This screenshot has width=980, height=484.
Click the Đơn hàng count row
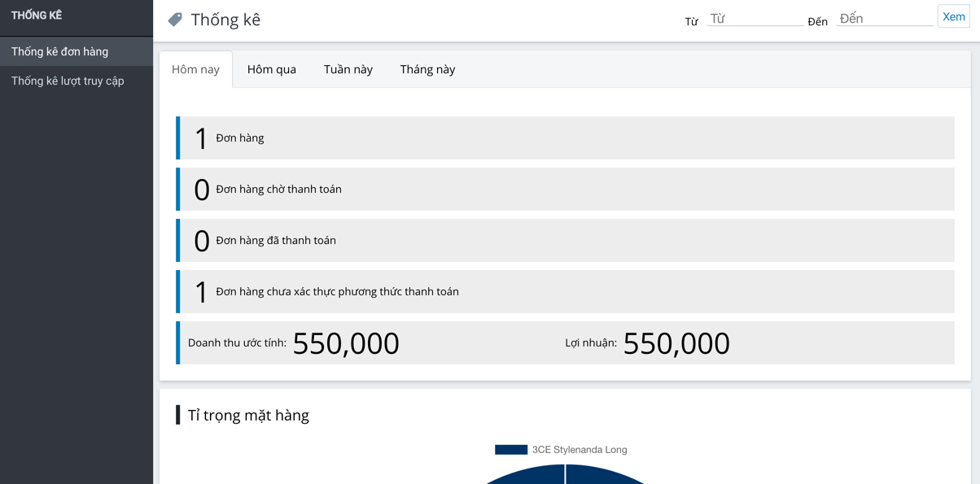click(565, 137)
